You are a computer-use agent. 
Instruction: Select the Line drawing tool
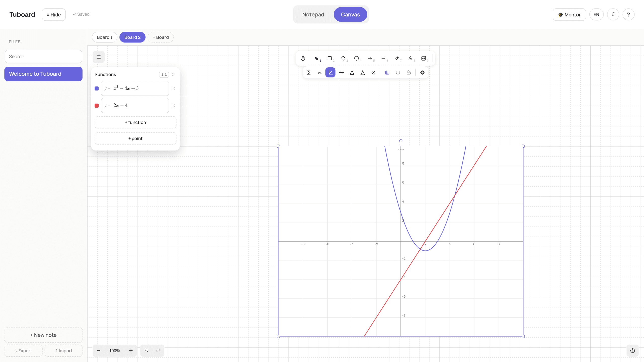[383, 58]
